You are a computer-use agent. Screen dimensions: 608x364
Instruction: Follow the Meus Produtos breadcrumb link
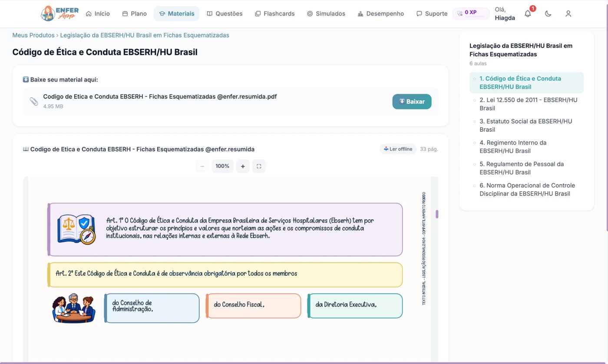33,35
